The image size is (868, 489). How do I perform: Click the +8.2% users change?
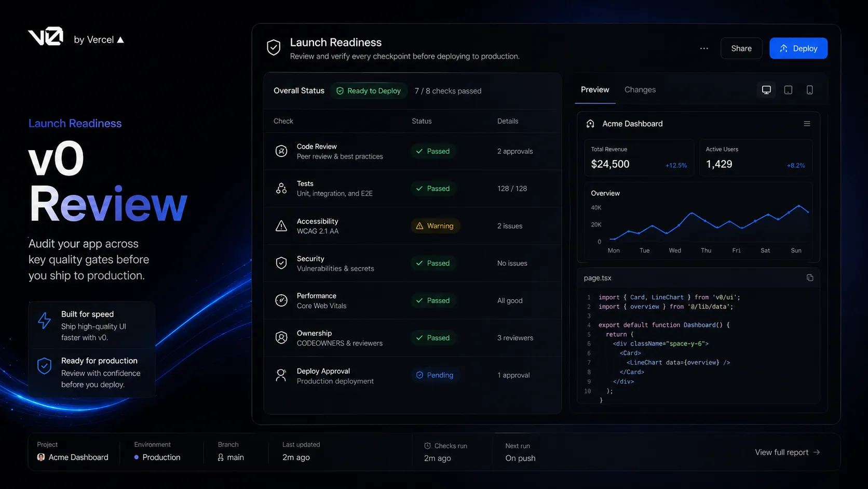click(x=796, y=166)
